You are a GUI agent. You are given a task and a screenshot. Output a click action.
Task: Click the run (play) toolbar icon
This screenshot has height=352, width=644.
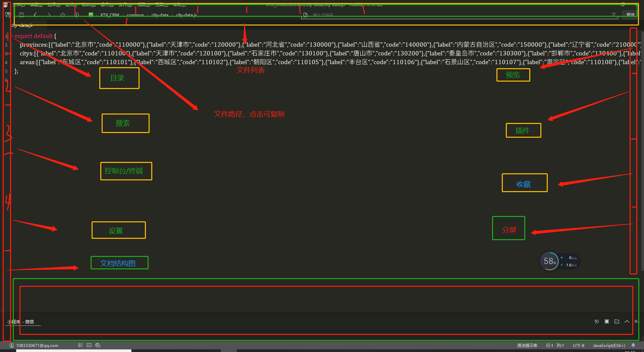point(76,15)
